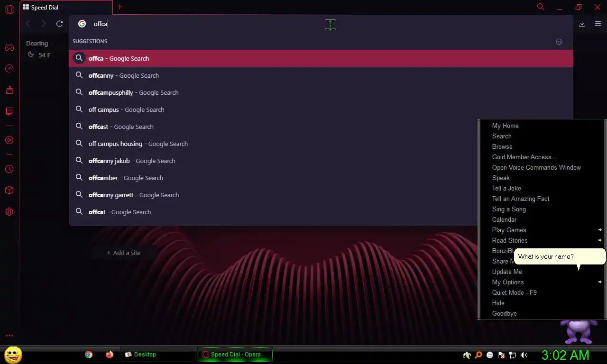Select the 'off campus - Google Search' suggestion
Screen dimensions: 607x364
(x=321, y=109)
